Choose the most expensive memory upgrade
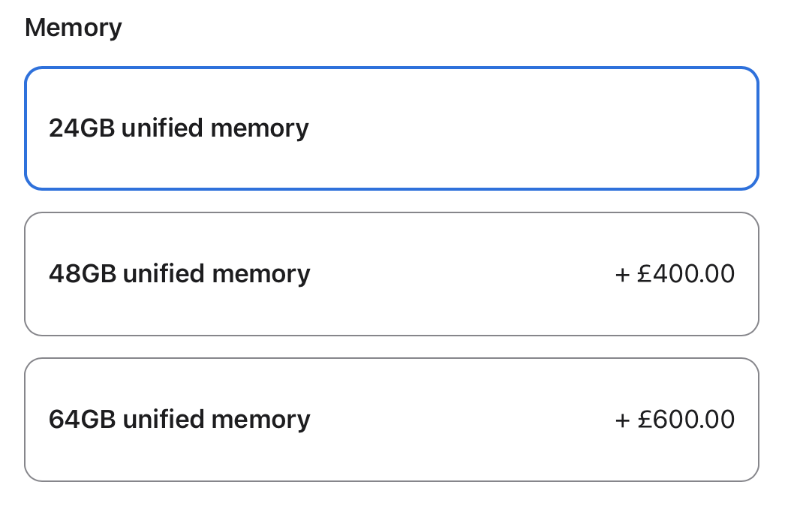The image size is (812, 509). tap(391, 420)
